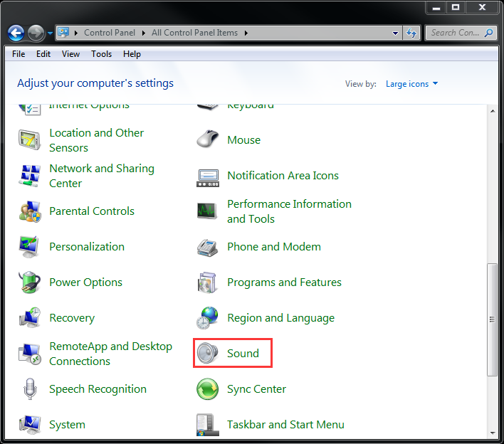504x444 pixels.
Task: Click the scrollbar down arrow
Action: (x=493, y=433)
